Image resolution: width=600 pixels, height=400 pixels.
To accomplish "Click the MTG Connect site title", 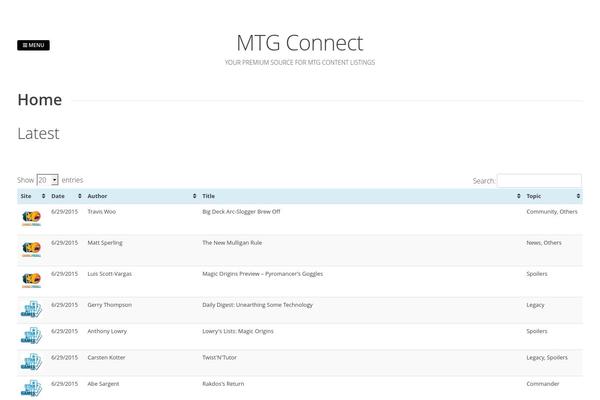I will (x=300, y=43).
